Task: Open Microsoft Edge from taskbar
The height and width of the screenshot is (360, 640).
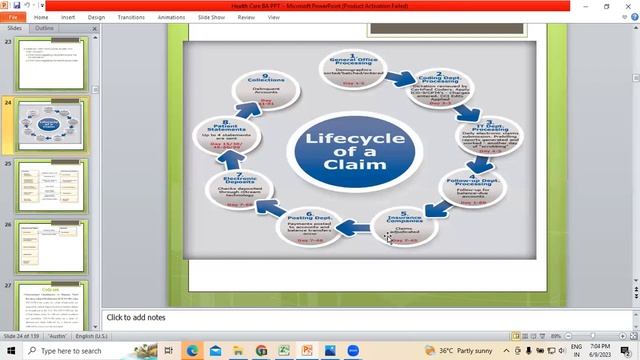Action: 192,351
